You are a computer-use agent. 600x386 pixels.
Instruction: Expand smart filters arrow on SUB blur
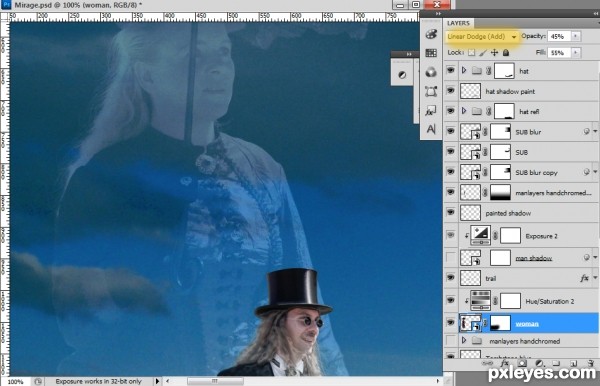pos(595,132)
